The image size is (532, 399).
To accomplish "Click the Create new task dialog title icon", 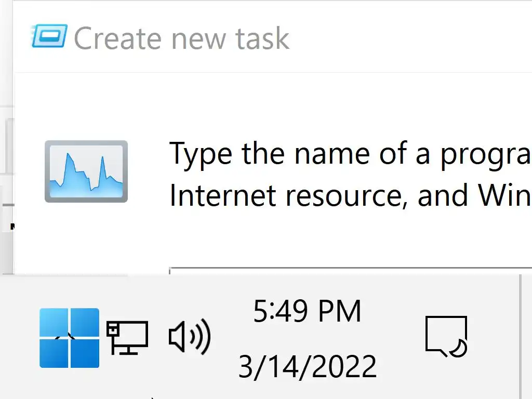I will (x=49, y=36).
